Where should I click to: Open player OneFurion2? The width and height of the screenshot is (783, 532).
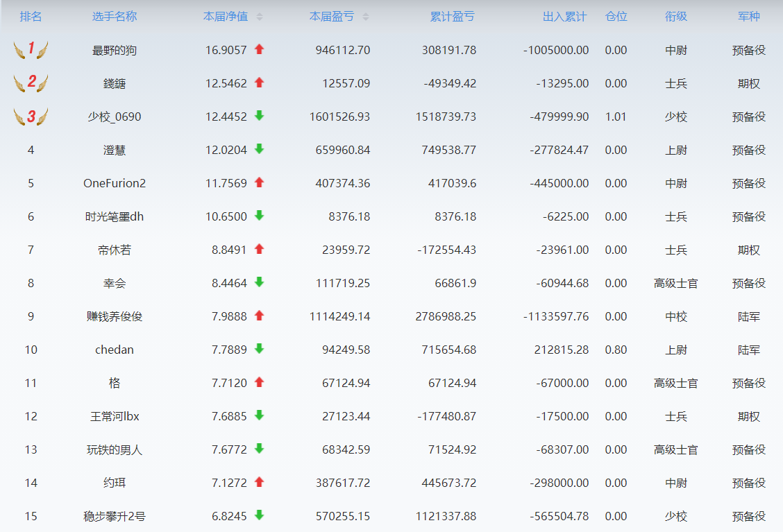[x=115, y=184]
